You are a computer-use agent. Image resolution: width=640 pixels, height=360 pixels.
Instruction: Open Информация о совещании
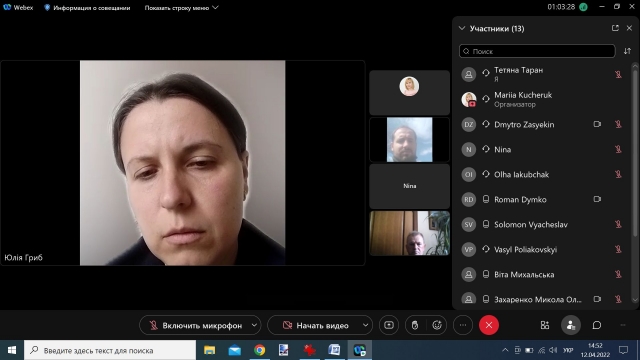click(87, 7)
